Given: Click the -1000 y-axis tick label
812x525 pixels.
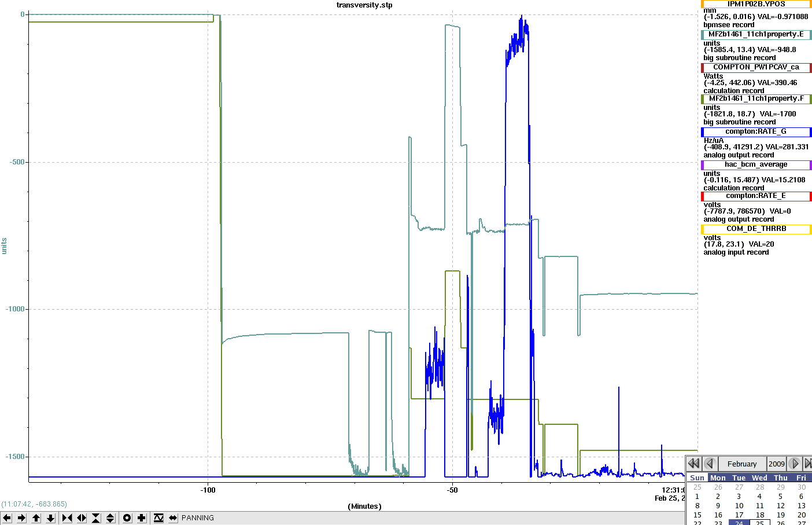Looking at the screenshot, I should (16, 309).
